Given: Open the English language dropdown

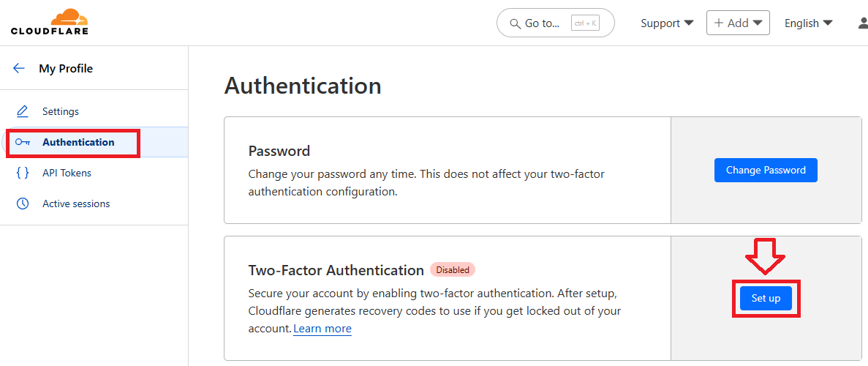Looking at the screenshot, I should 808,23.
